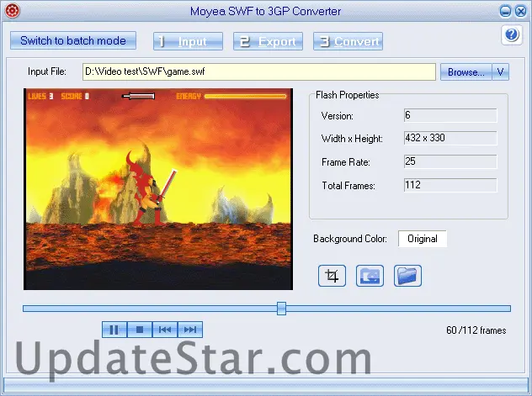Skip to the last frame
532x396 pixels.
click(x=190, y=330)
